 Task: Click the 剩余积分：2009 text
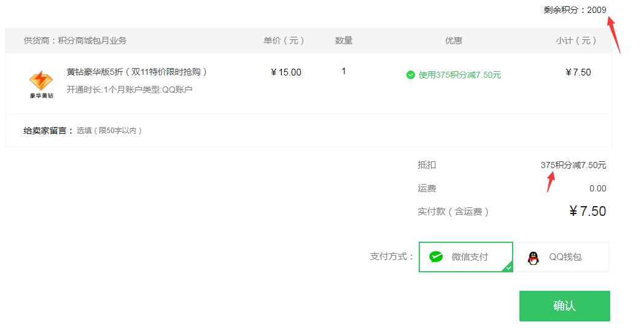point(575,10)
